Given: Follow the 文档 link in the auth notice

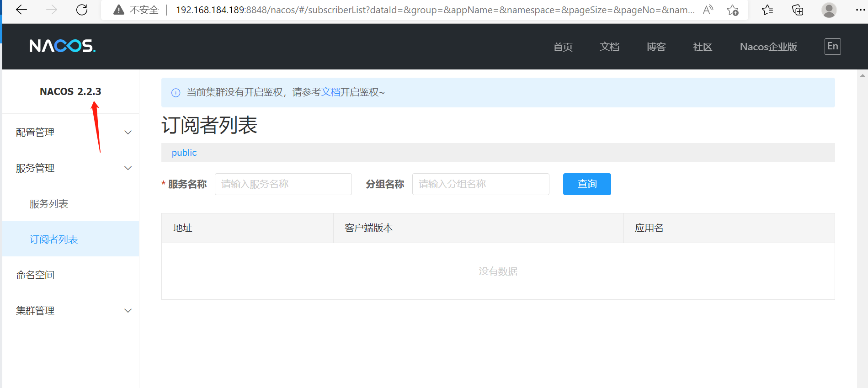Looking at the screenshot, I should 330,92.
